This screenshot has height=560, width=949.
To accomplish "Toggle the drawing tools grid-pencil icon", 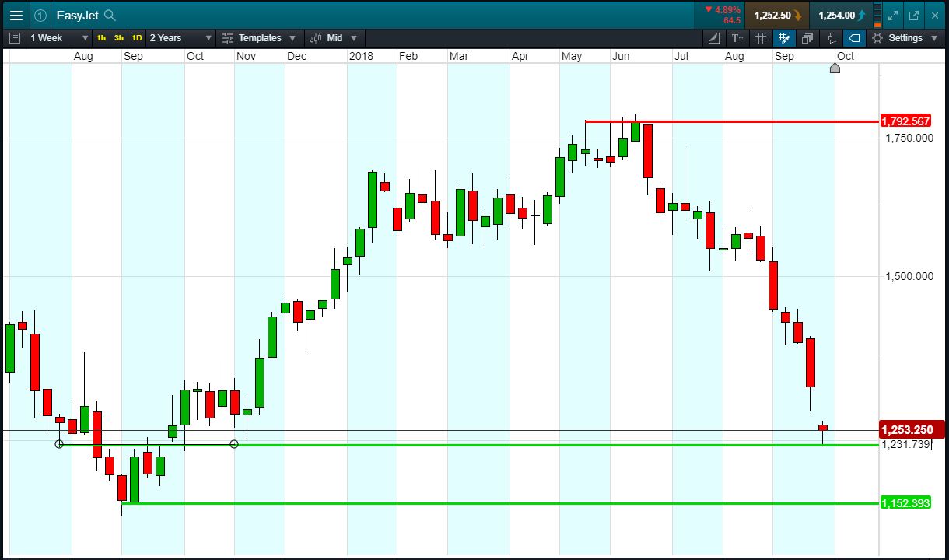I will coord(784,38).
